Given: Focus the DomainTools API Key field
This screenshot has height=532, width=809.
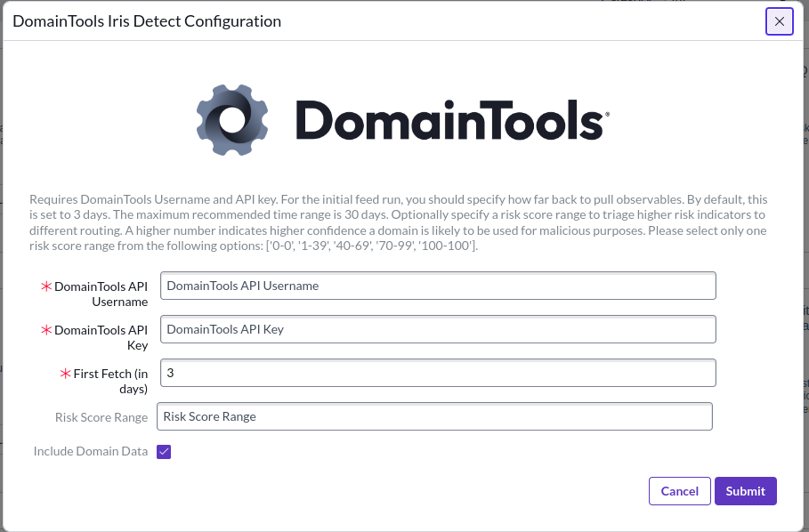Looking at the screenshot, I should click(x=438, y=329).
